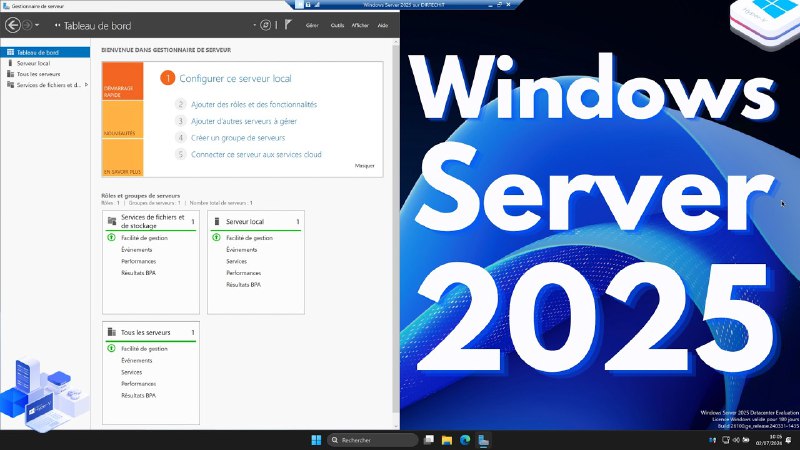Select the EN SAVOIR PLUS tab

tap(122, 158)
